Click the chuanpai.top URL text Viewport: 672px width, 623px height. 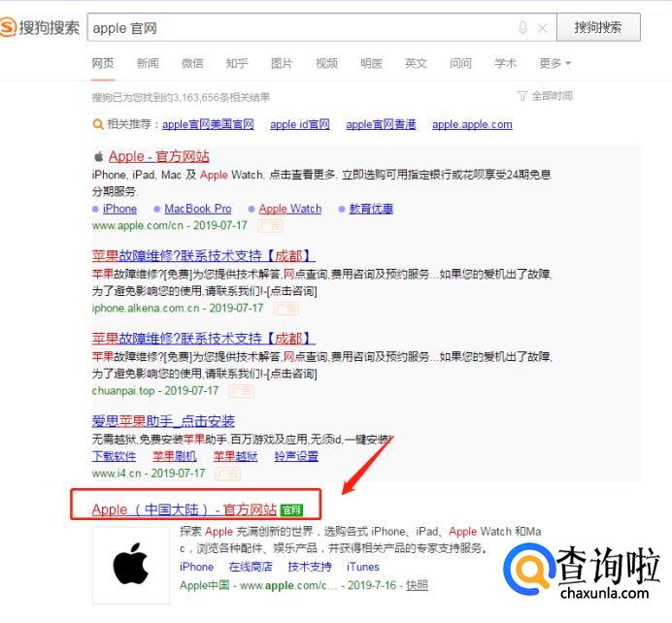[x=123, y=391]
